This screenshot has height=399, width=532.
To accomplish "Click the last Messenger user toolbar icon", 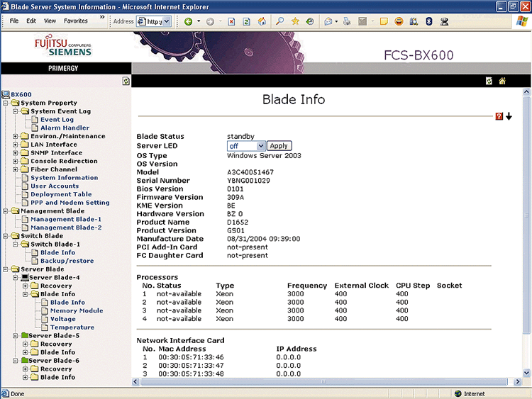I will pos(444,22).
